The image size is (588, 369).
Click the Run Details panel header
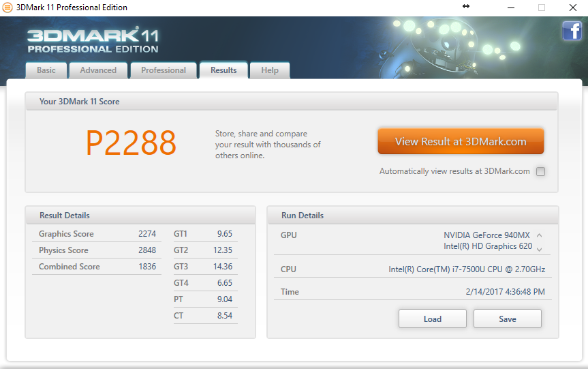pos(412,216)
